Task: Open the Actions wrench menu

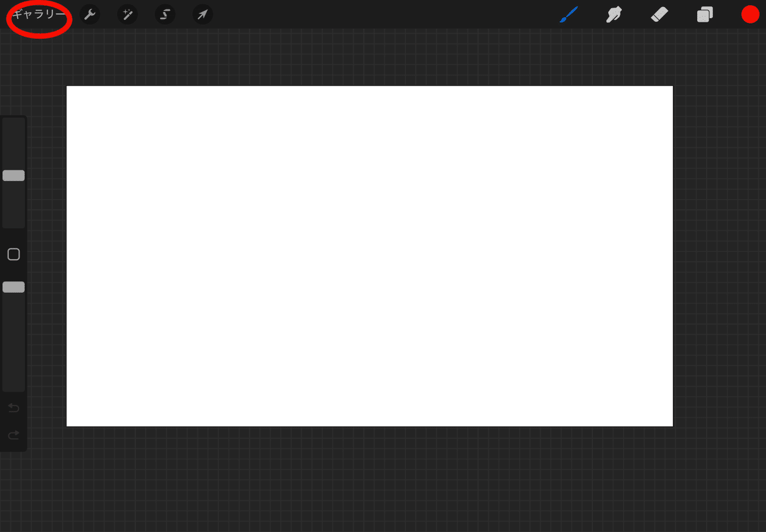Action: tap(89, 15)
